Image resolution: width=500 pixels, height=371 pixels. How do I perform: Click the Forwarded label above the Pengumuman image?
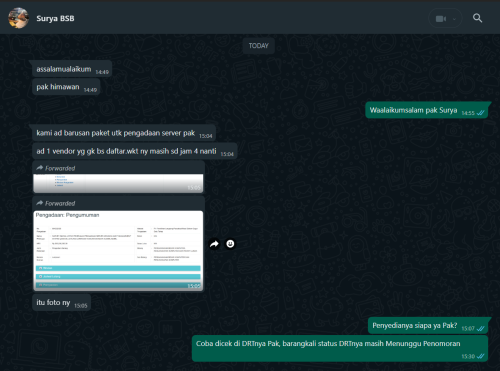pyautogui.click(x=56, y=203)
